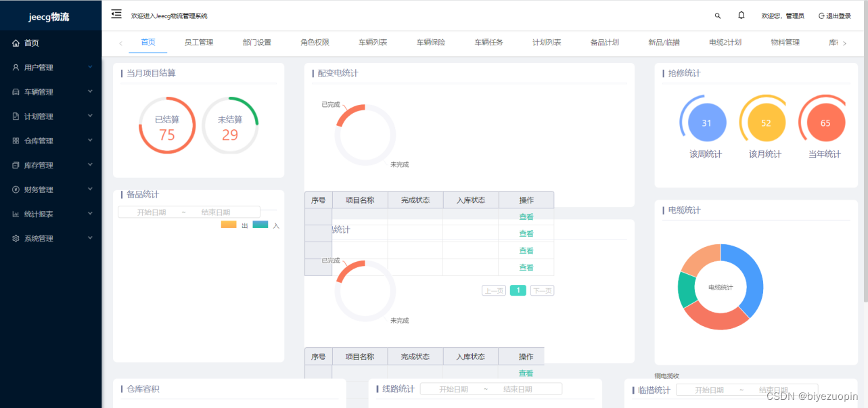The height and width of the screenshot is (408, 868).
Task: Click the 已结算 75 progress ring
Action: click(167, 125)
